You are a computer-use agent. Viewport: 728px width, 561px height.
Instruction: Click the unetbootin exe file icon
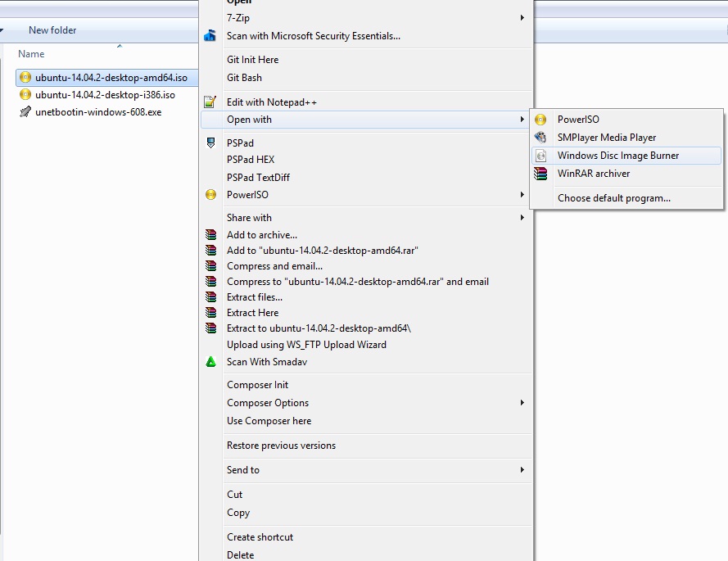[x=25, y=111]
